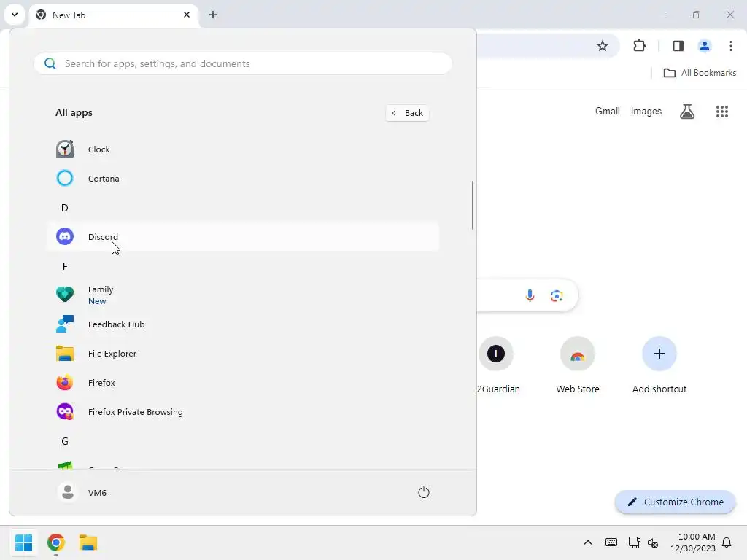Click the Start menu search field
Image resolution: width=747 pixels, height=560 pixels.
click(242, 63)
